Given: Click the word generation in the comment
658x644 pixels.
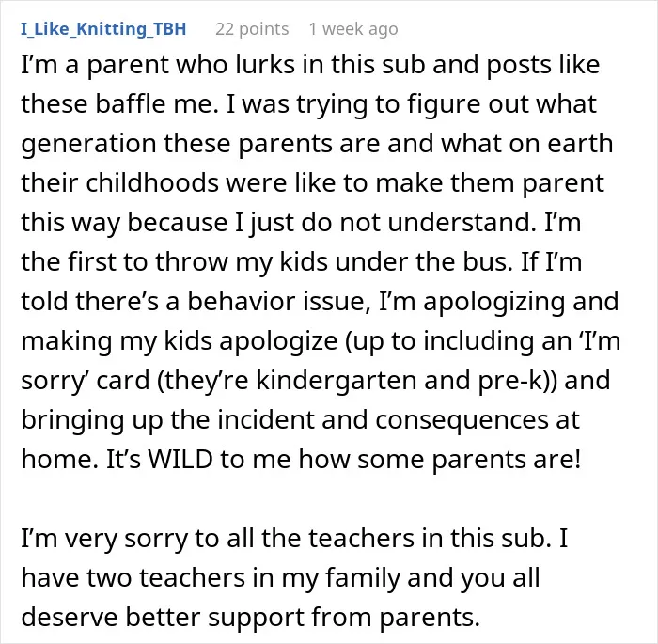Looking at the screenshot, I should 88,144.
